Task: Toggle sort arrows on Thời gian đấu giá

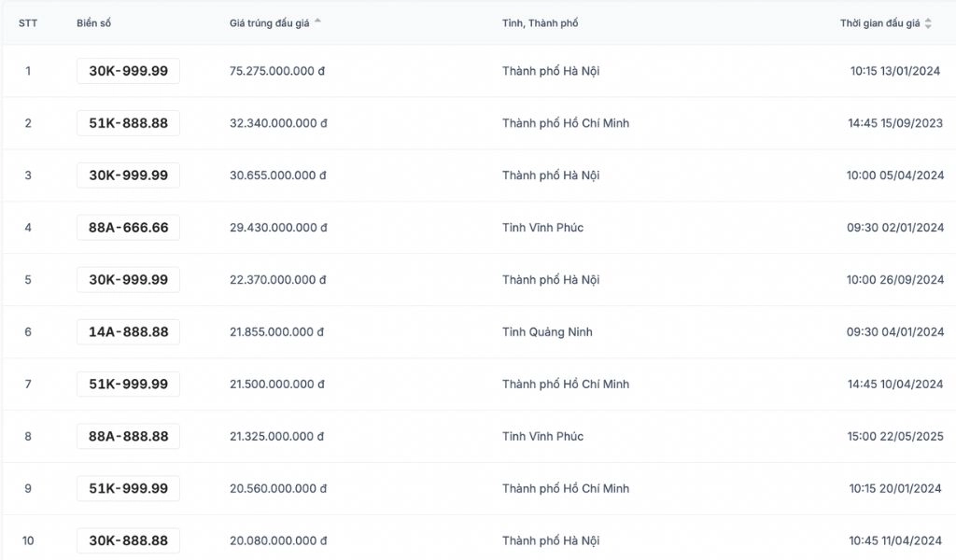Action: click(928, 23)
